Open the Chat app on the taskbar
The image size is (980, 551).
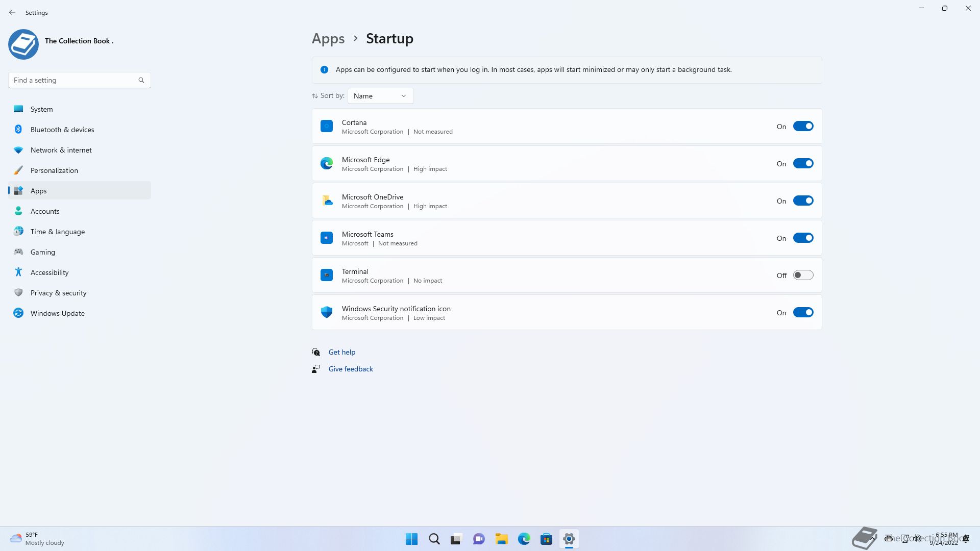coord(479,539)
